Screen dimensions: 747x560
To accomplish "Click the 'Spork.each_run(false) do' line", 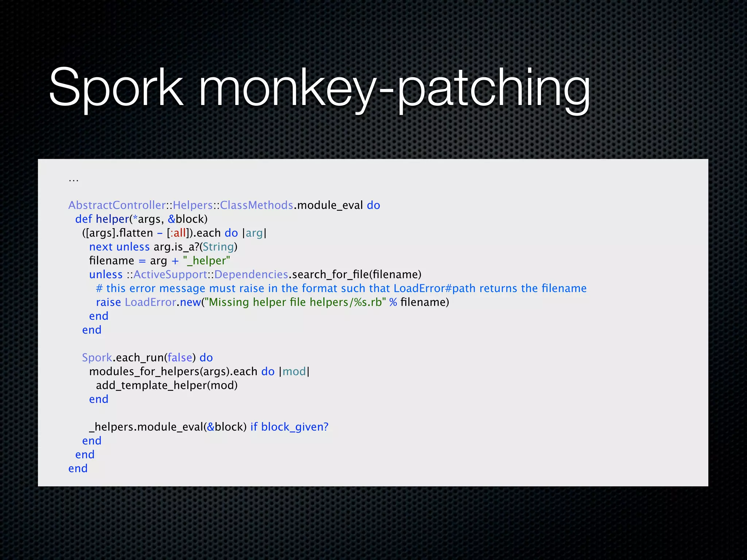I will pos(147,358).
